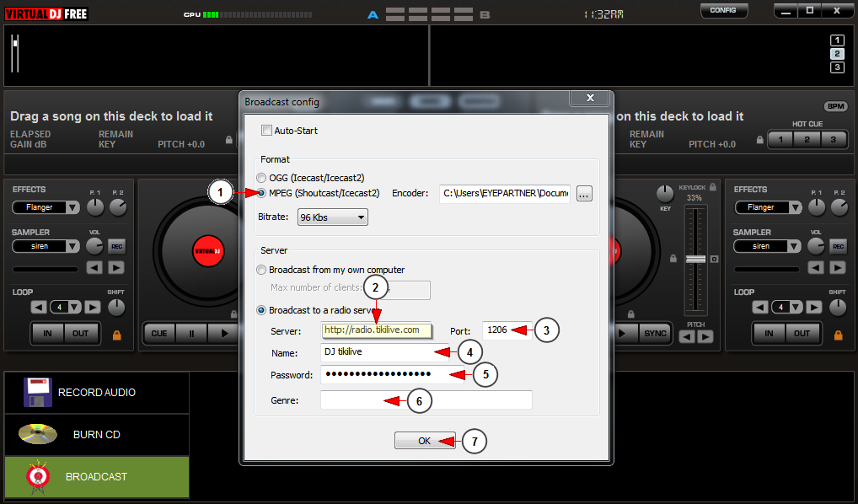Open right deck siren sampler dropdown
The height and width of the screenshot is (504, 858).
pos(768,246)
